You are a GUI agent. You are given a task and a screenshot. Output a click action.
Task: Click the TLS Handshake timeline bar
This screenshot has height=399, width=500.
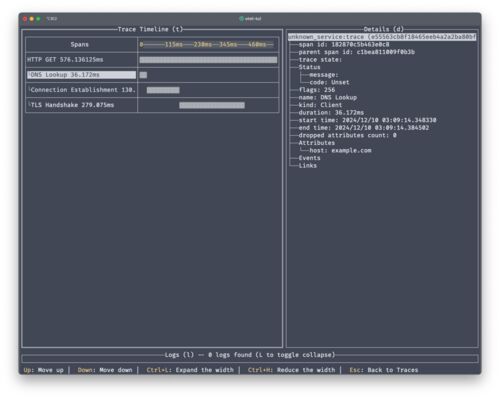212,105
